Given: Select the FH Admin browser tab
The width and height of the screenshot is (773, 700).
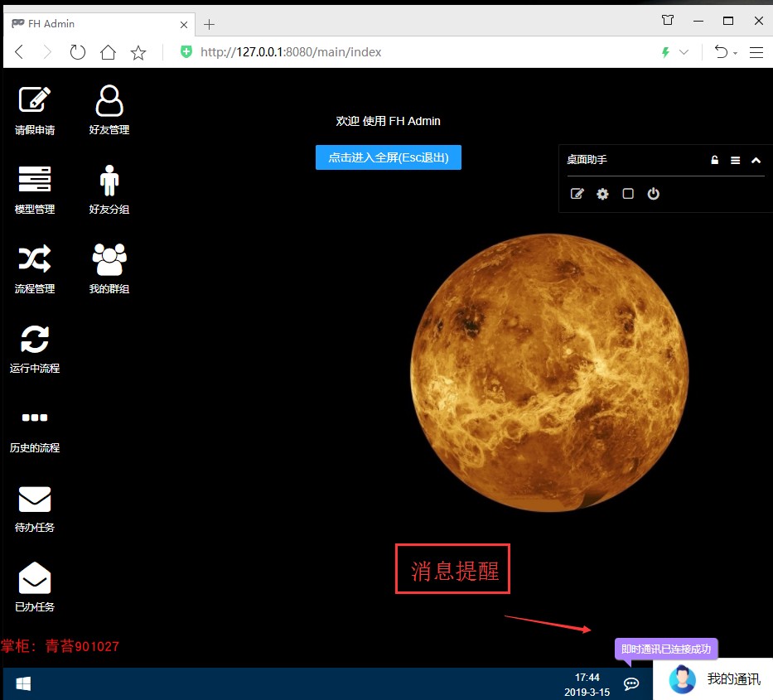Looking at the screenshot, I should [x=99, y=24].
